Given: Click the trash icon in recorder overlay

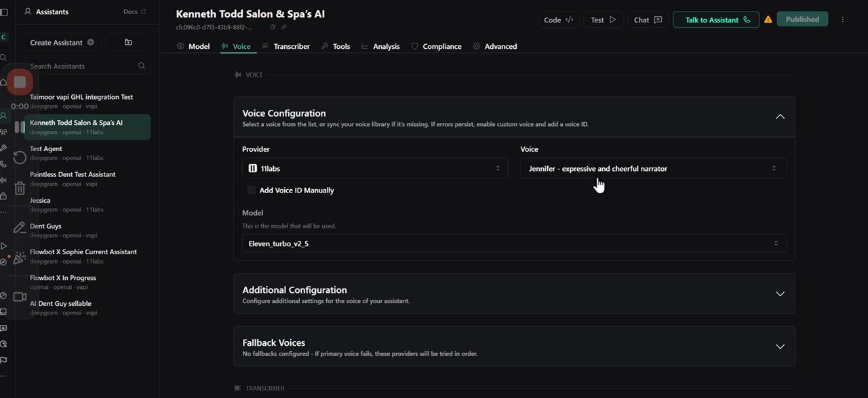Looking at the screenshot, I should [x=20, y=188].
